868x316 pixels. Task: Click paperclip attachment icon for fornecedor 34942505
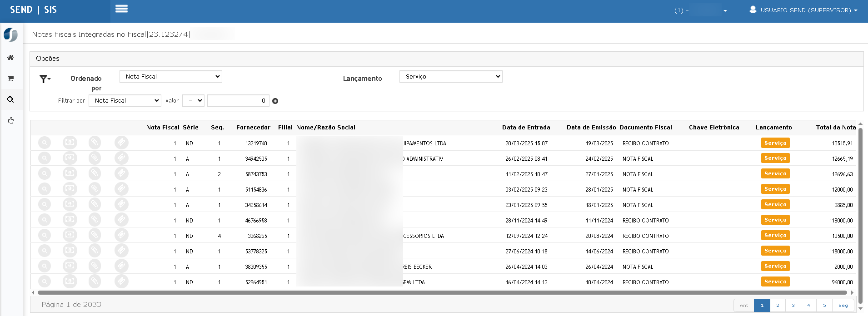(95, 158)
